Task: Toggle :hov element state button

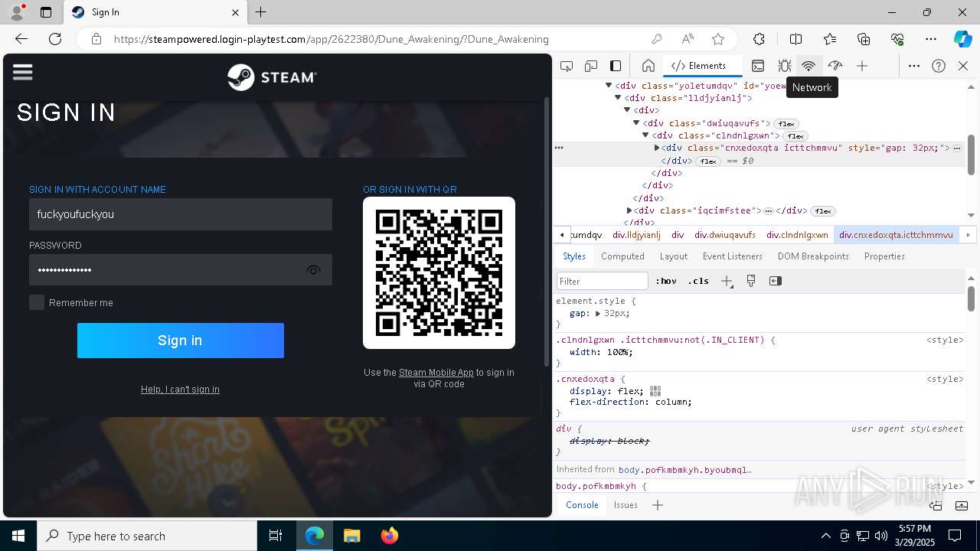Action: 666,281
